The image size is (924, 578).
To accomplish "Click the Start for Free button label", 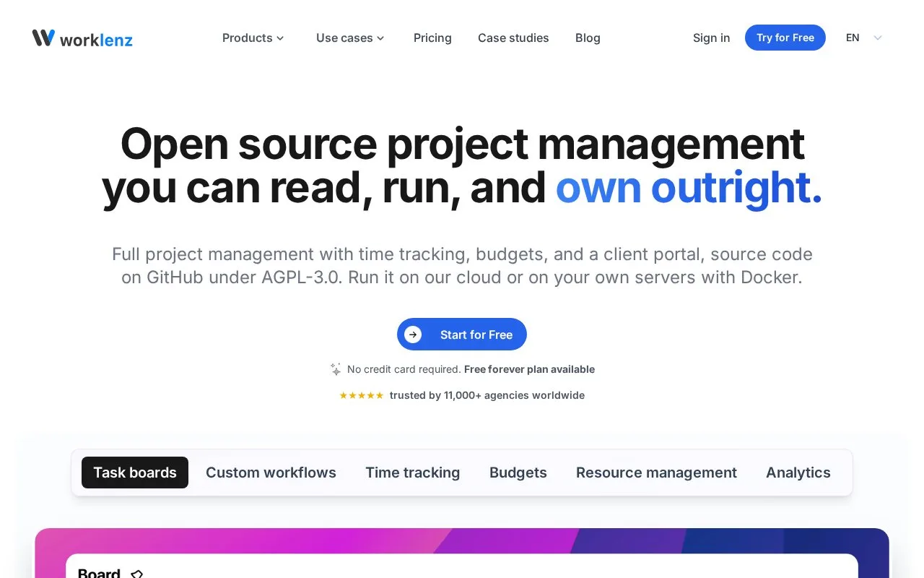I will [x=476, y=335].
